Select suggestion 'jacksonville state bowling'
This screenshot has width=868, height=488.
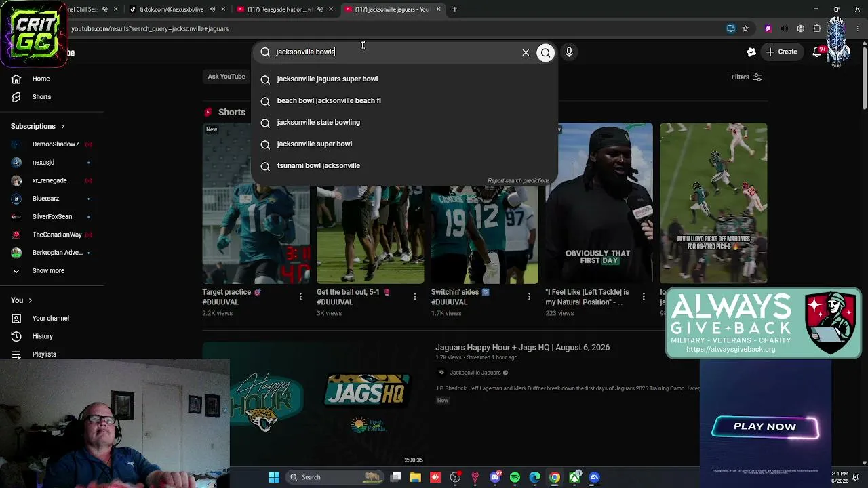coord(405,122)
